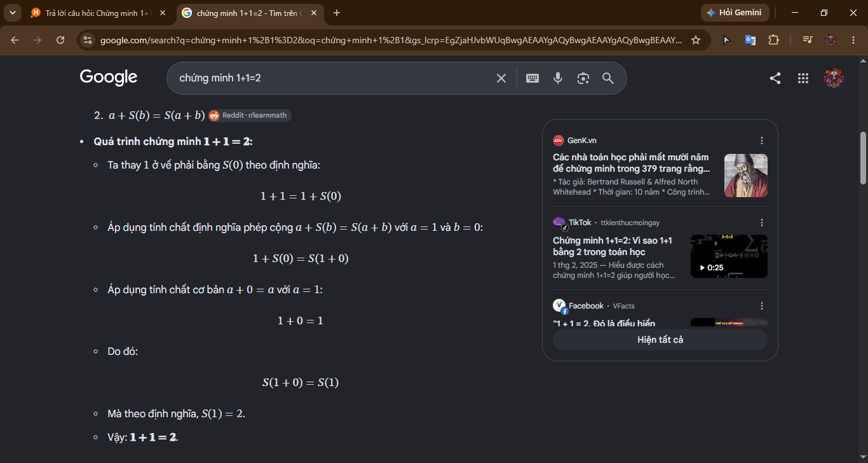Open the Reddit r/learnmath source chip
This screenshot has width=868, height=463.
250,115
